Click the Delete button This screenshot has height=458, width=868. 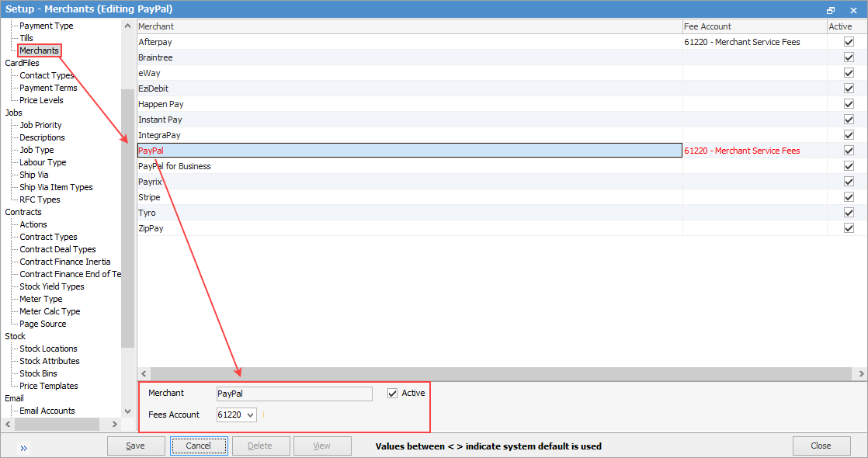260,446
